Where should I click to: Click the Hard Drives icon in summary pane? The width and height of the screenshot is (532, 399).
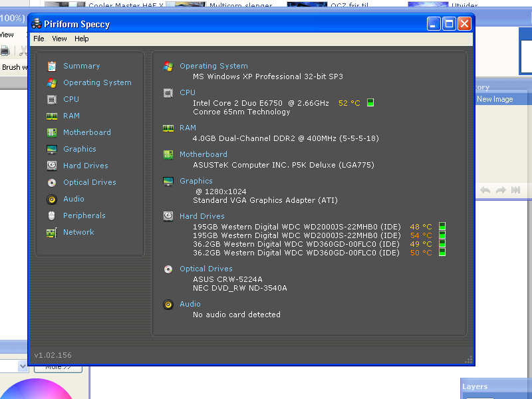click(x=168, y=216)
